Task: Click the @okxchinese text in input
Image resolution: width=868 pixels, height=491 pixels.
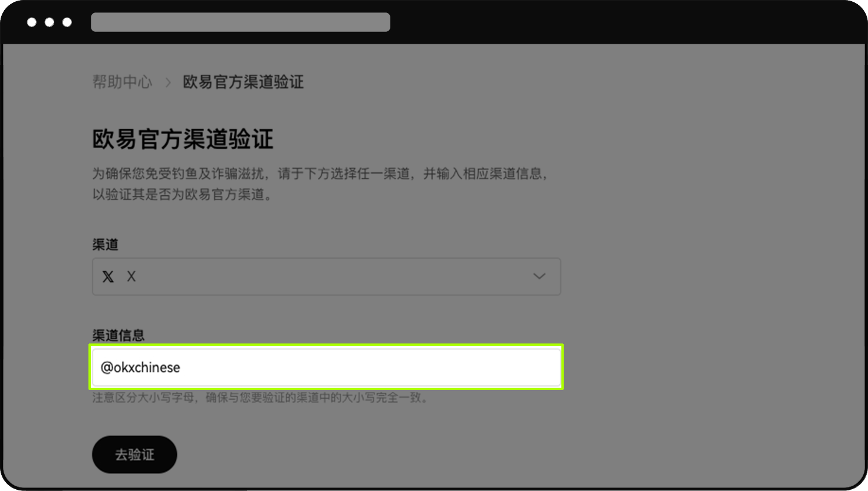Action: [x=140, y=367]
